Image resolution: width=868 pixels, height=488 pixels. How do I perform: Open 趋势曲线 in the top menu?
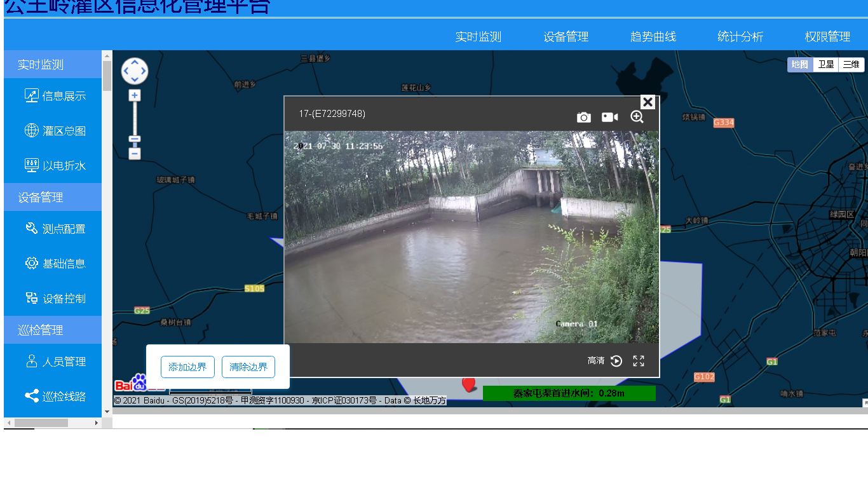(653, 37)
